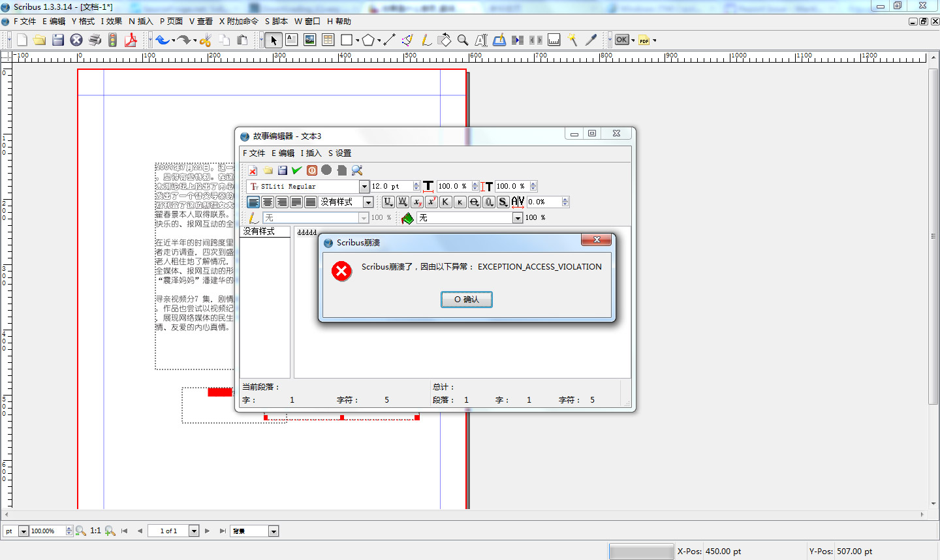The height and width of the screenshot is (560, 940).
Task: Open the STLiti Regular font dropdown
Action: pyautogui.click(x=364, y=187)
